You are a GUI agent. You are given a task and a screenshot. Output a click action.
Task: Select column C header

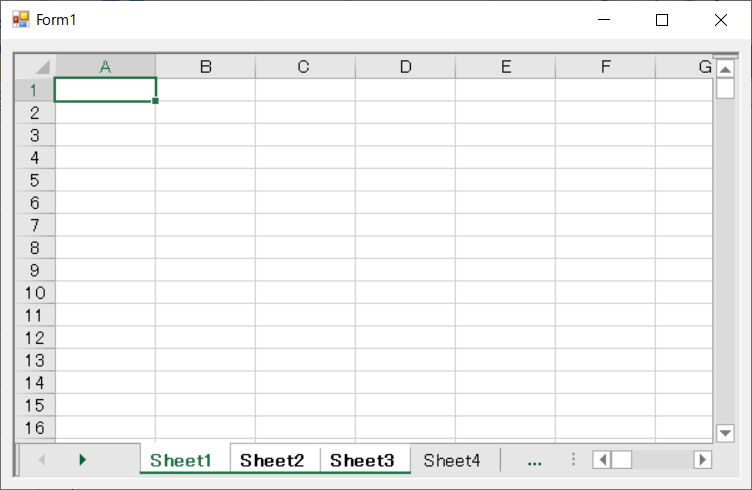304,67
